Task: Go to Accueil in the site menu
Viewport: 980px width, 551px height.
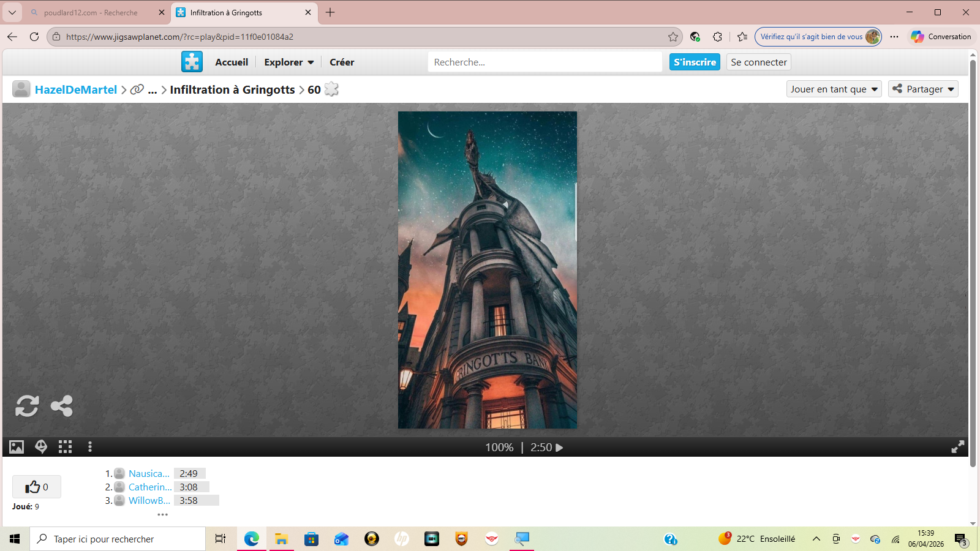Action: [x=232, y=62]
